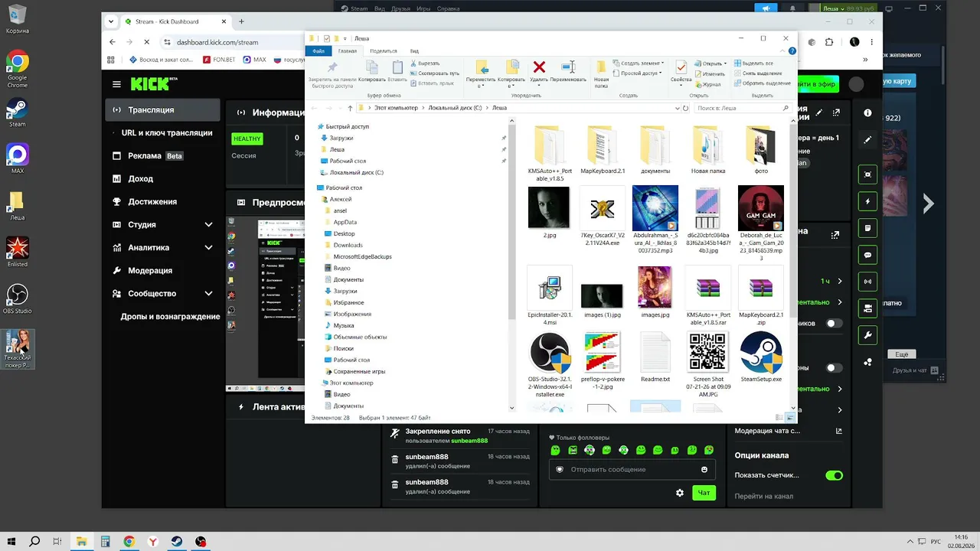
Task: Expand the Аналитика menu section
Action: coord(208,248)
